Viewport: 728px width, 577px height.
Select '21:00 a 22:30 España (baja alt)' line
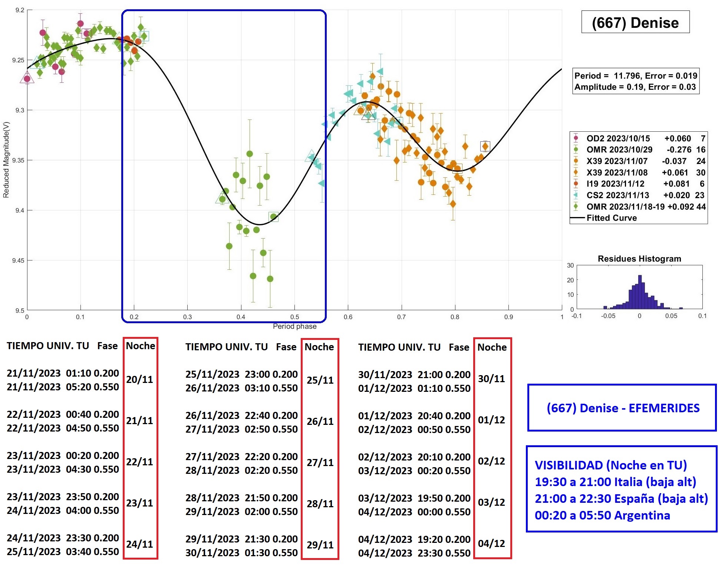(x=621, y=498)
